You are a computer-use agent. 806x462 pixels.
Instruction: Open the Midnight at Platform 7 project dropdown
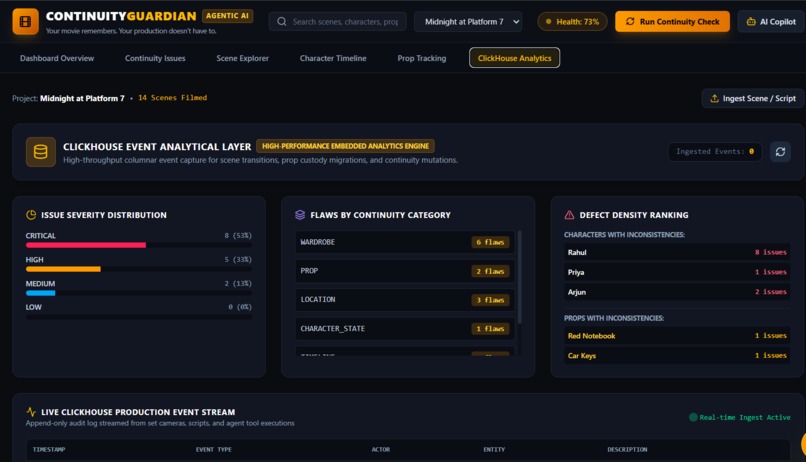coord(468,22)
